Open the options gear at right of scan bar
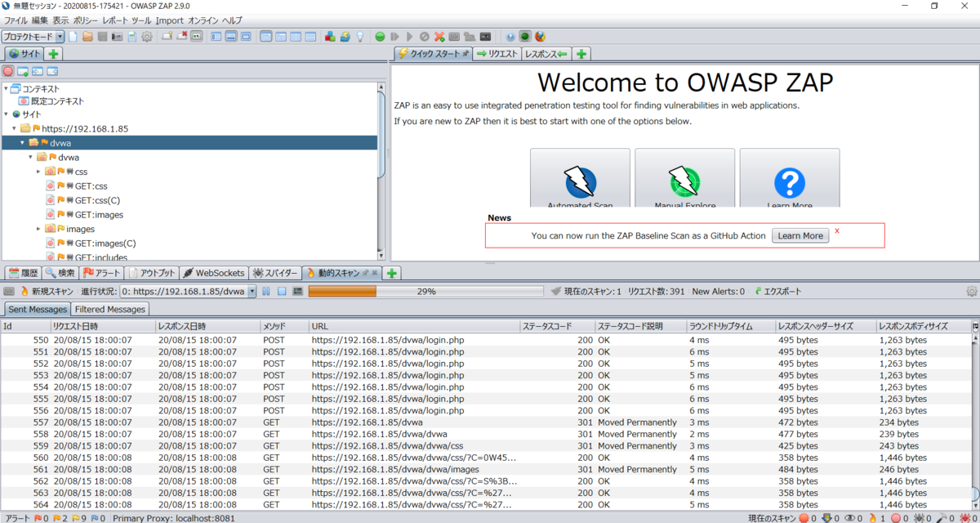 972,291
